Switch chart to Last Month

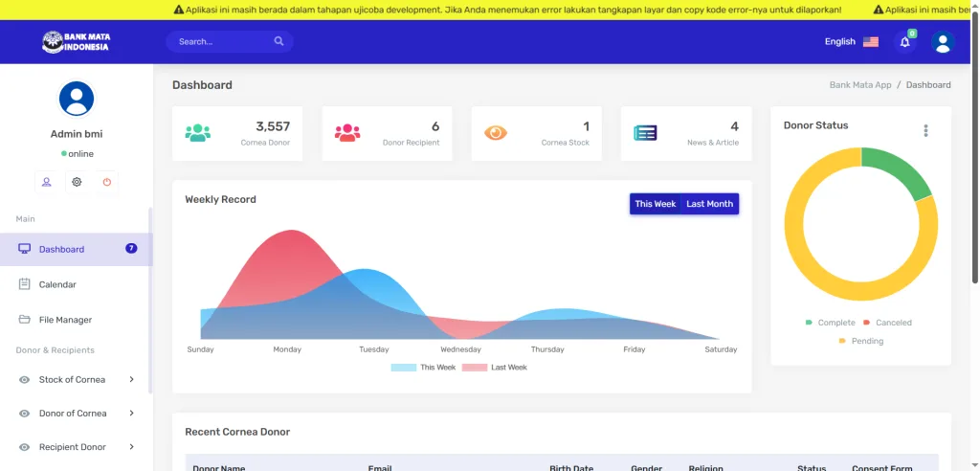click(709, 204)
